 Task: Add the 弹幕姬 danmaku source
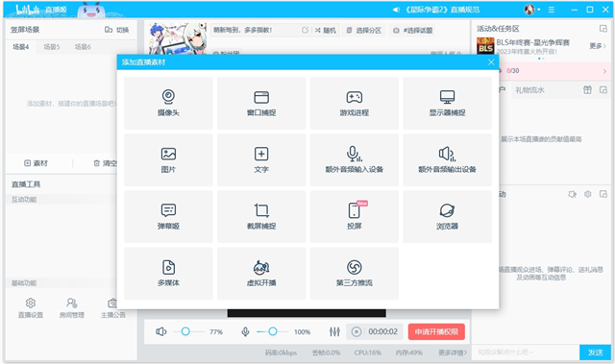click(168, 217)
